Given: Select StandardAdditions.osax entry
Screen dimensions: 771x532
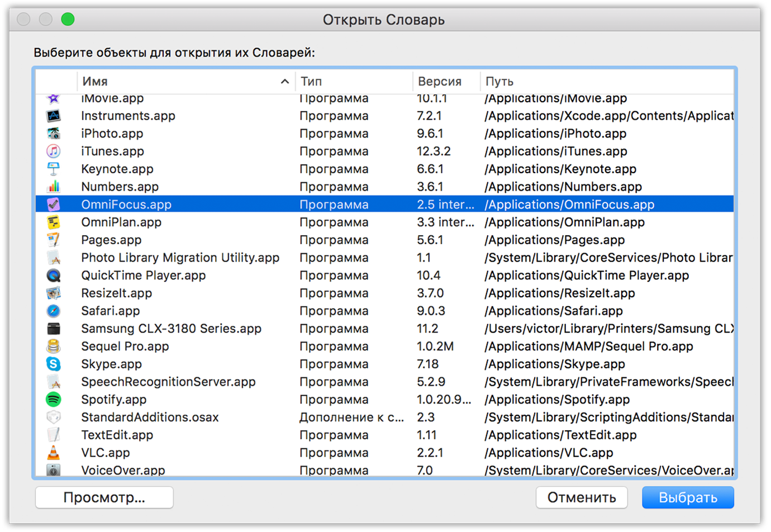Looking at the screenshot, I should (x=150, y=417).
